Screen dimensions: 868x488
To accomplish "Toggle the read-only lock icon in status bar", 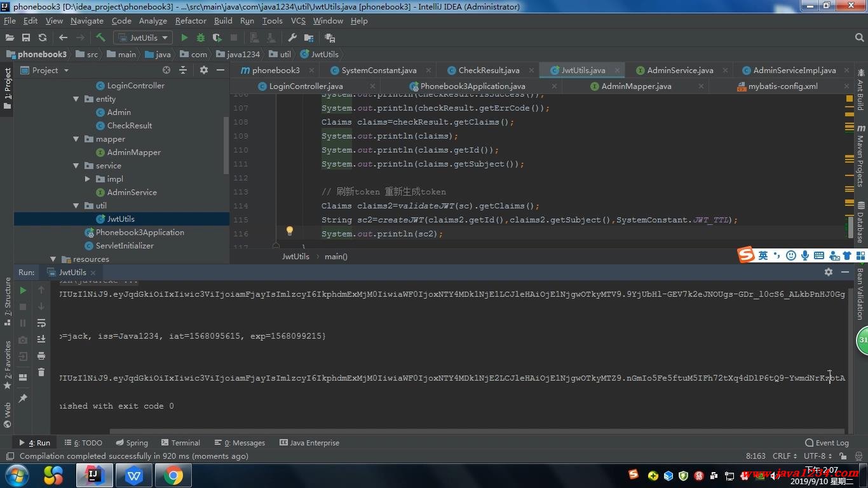I will point(843,456).
